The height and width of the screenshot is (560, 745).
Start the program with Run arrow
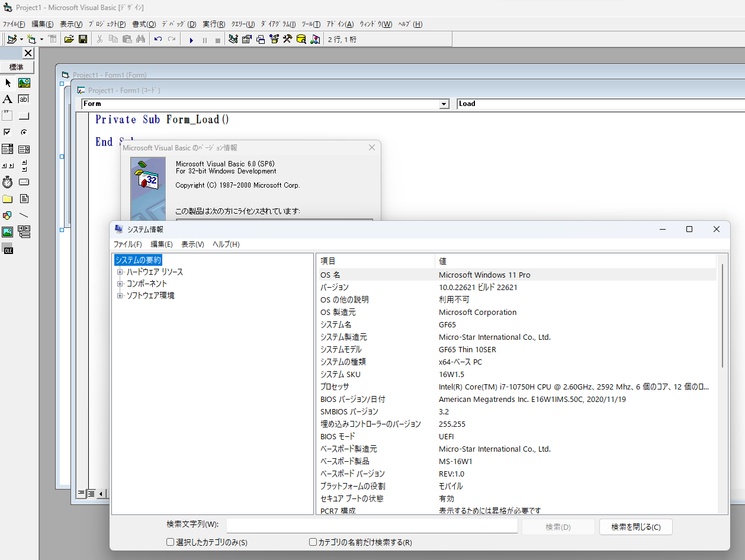(191, 40)
